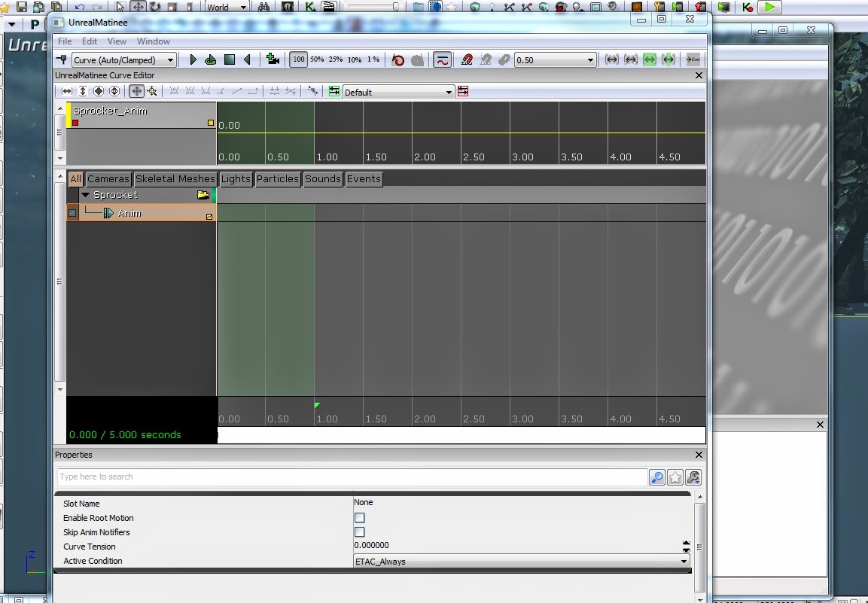This screenshot has width=868, height=603.
Task: Open the File menu
Action: [x=65, y=41]
